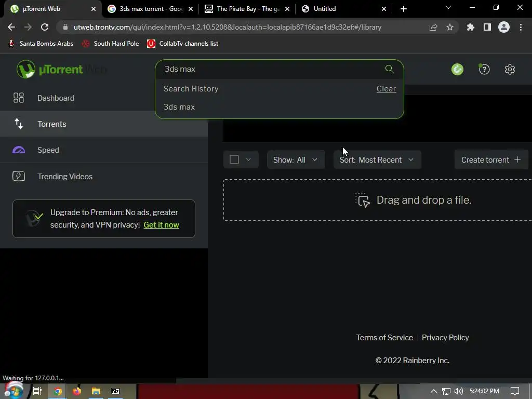This screenshot has height=399, width=532.
Task: Click the Torrents up-down arrows icon
Action: (19, 124)
